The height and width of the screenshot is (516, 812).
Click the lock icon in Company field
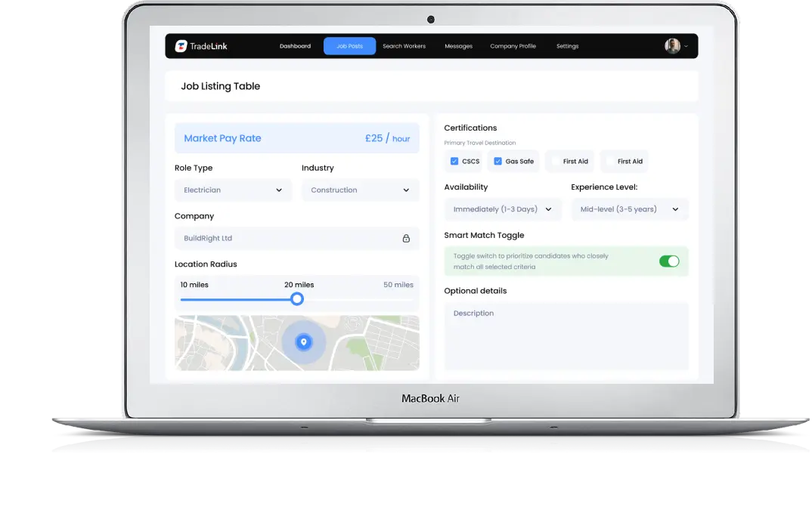pos(406,238)
